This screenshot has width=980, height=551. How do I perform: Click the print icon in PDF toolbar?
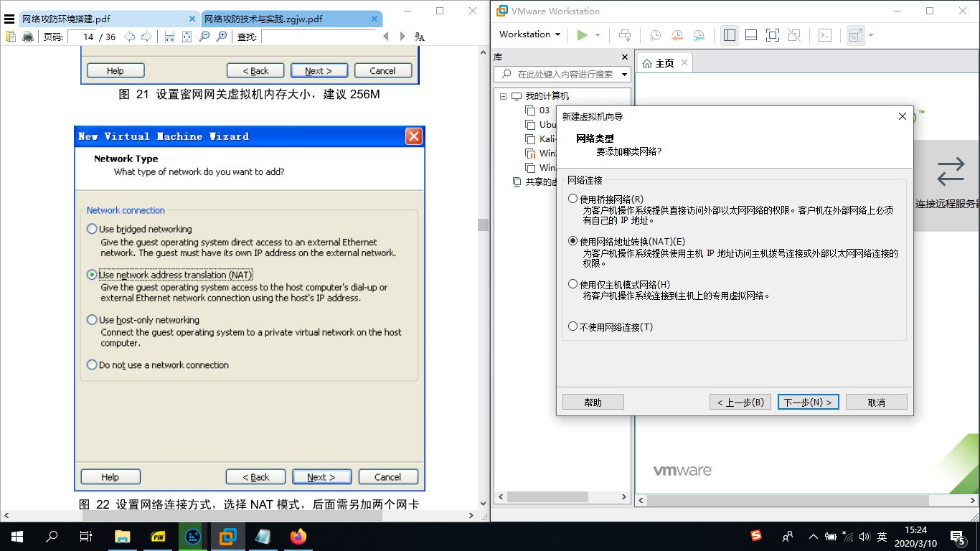click(28, 37)
